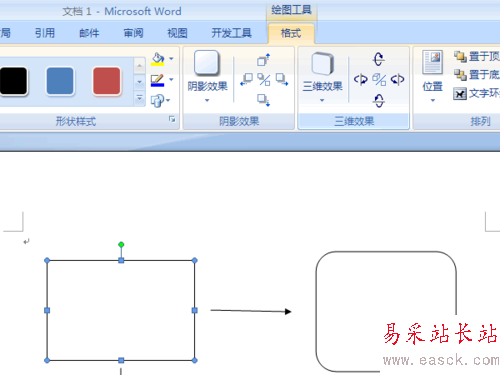Screen dimensions: 500x375
Task: Nudge shadow up
Action: click(x=264, y=60)
